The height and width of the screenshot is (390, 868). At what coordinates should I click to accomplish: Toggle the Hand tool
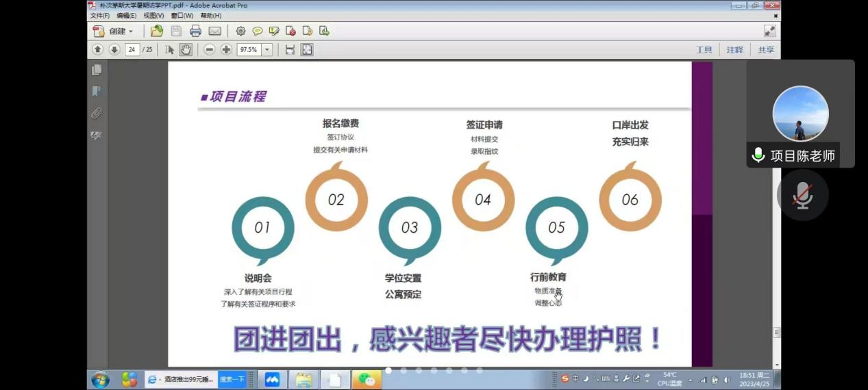186,49
